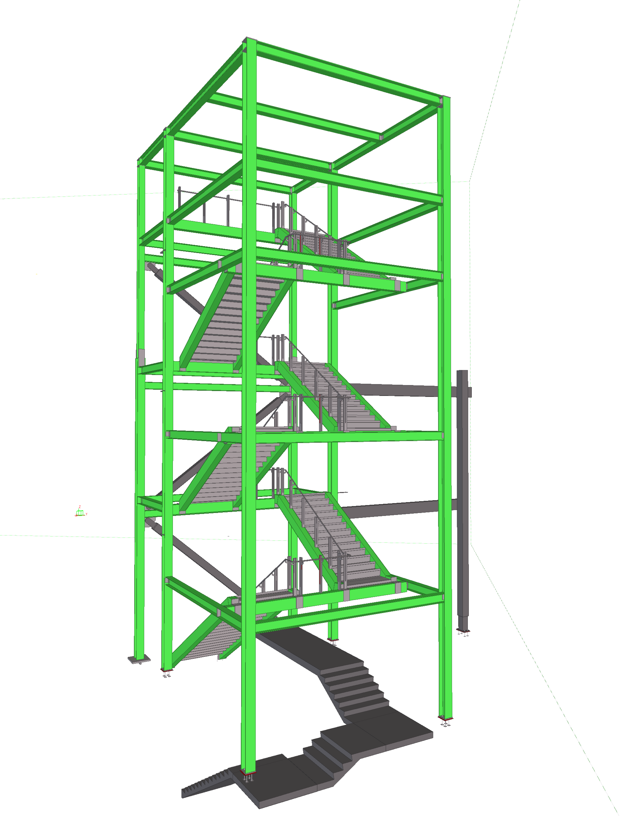Click the XYZ coordinate axis symbol
644x816 pixels.
pos(80,513)
